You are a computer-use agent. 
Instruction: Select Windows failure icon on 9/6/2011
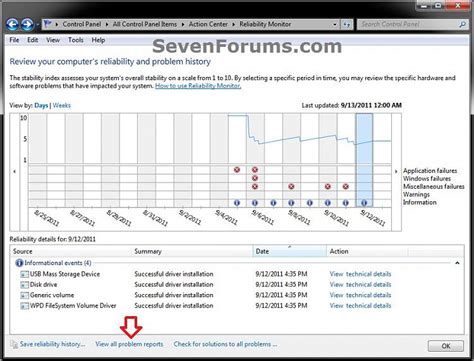pos(255,178)
